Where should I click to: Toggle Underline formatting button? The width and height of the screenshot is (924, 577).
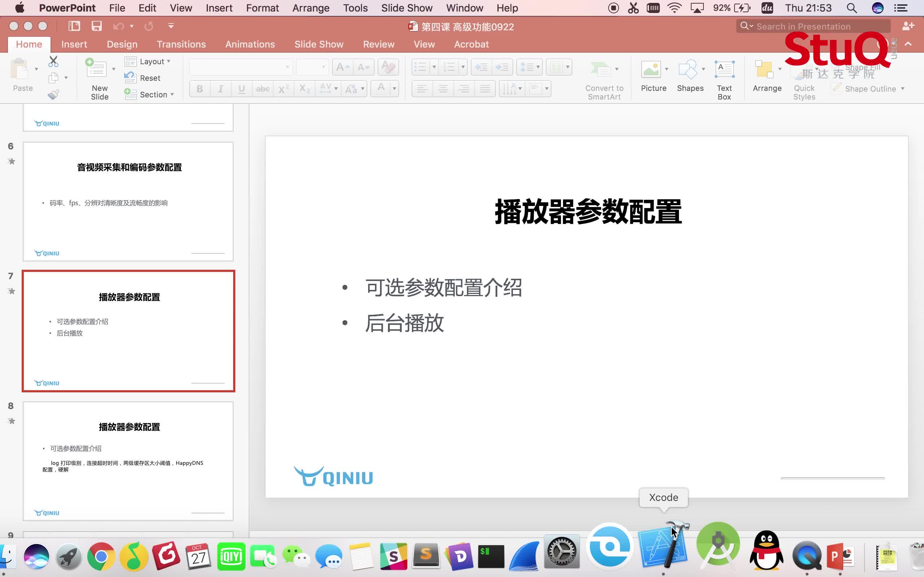point(241,89)
